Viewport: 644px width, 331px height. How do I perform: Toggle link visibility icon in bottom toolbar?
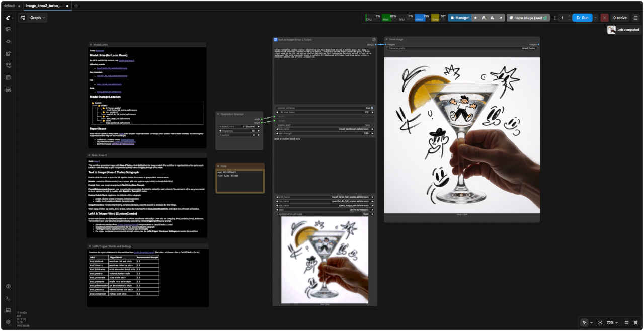pyautogui.click(x=636, y=322)
